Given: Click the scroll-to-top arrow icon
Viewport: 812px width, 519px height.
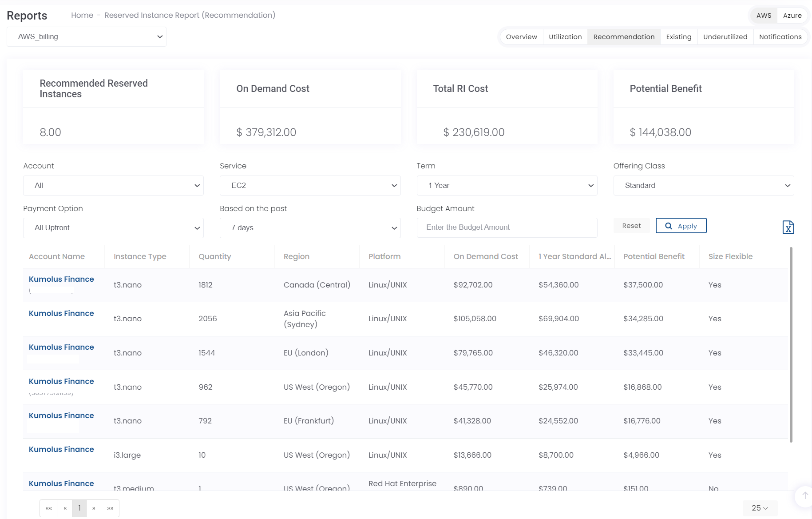Looking at the screenshot, I should point(805,495).
